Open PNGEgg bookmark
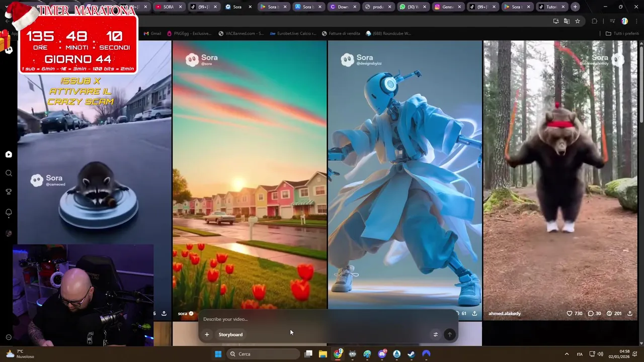This screenshot has width=644, height=362. [189, 34]
